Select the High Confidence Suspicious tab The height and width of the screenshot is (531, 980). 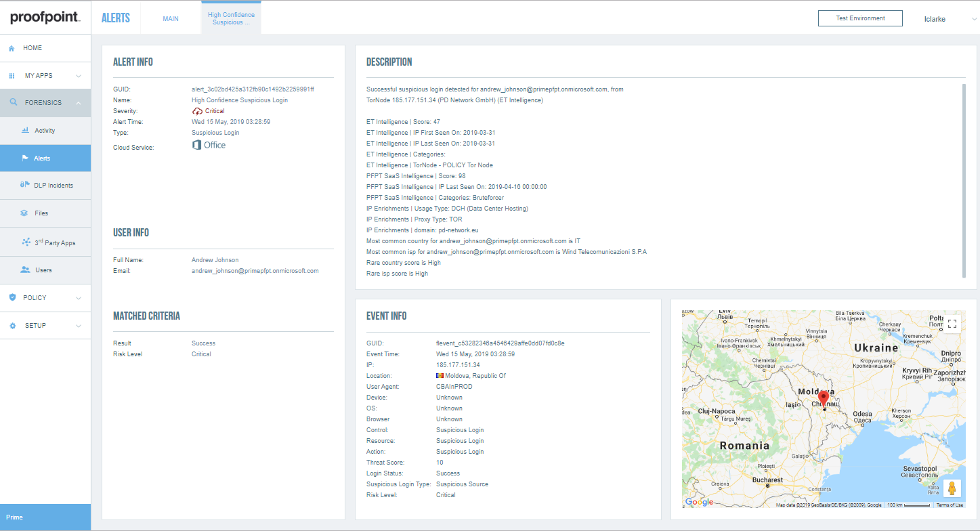pos(231,18)
